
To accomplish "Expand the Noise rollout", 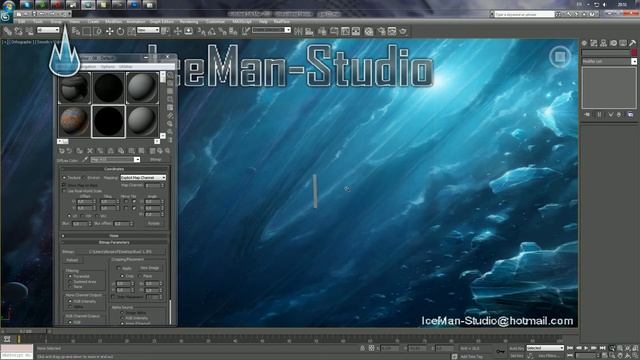I will [114, 236].
